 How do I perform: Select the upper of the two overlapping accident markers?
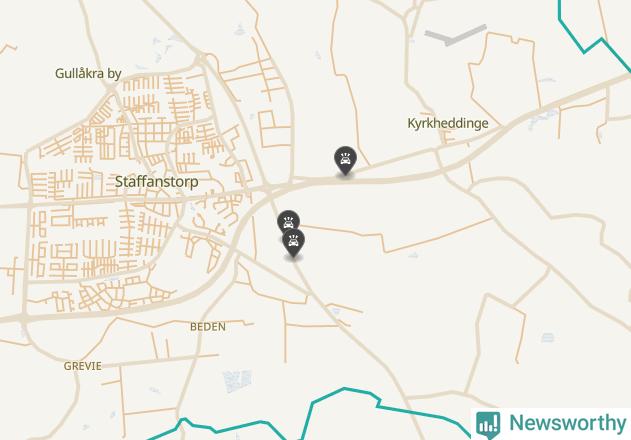pyautogui.click(x=289, y=221)
